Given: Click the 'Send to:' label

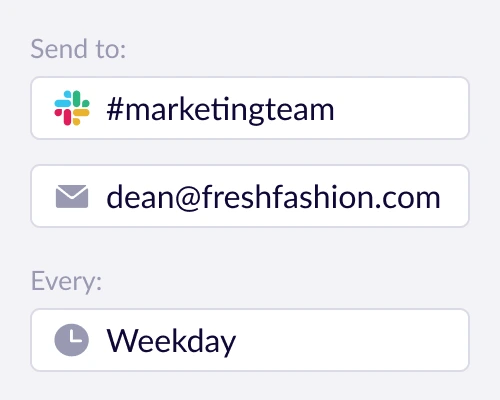Looking at the screenshot, I should [78, 49].
